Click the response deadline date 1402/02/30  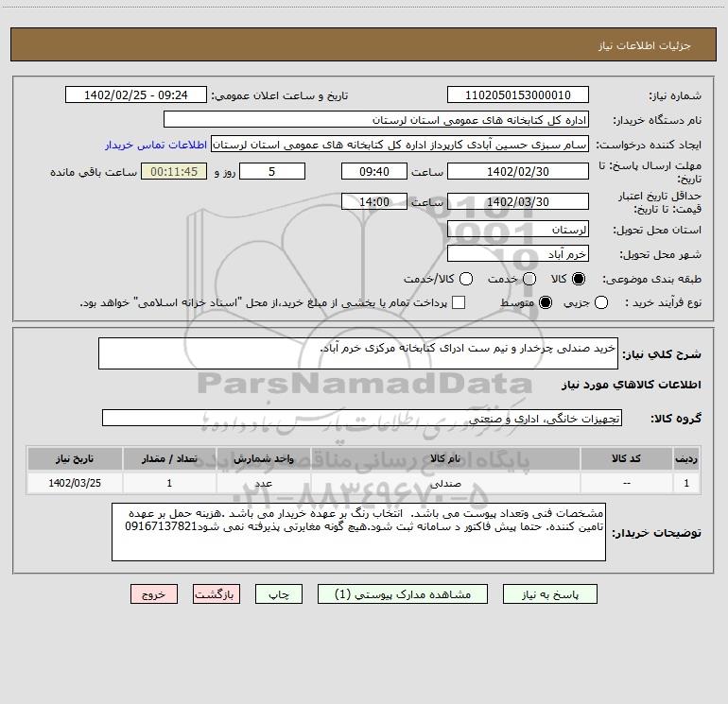click(518, 171)
